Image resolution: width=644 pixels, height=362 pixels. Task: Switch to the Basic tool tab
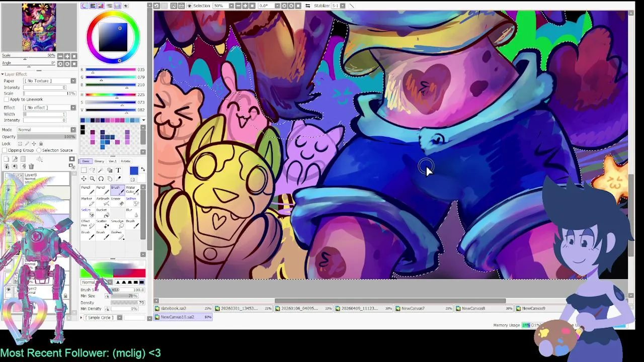click(x=86, y=161)
